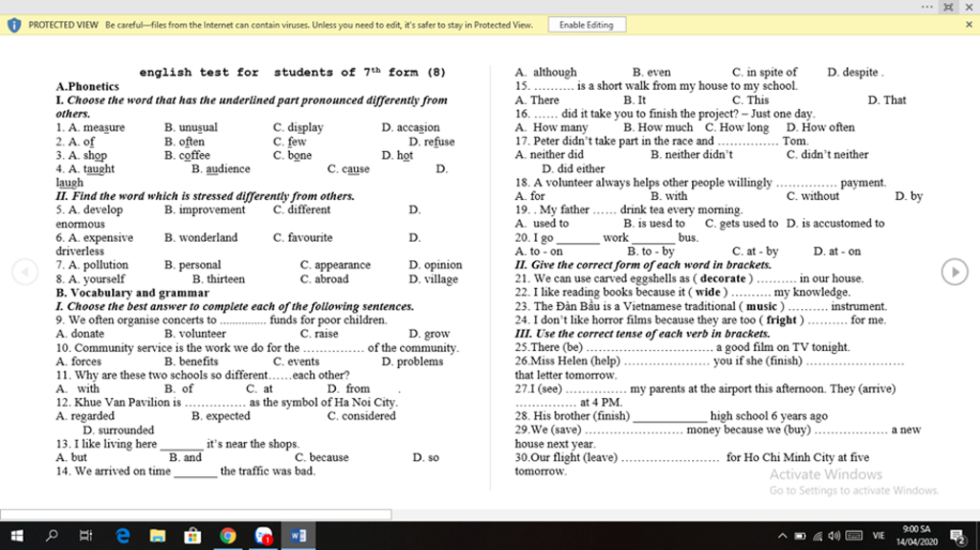Screen dimensions: 980x550
Task: Click the answer 'B. unusual' in question 1
Action: (190, 127)
